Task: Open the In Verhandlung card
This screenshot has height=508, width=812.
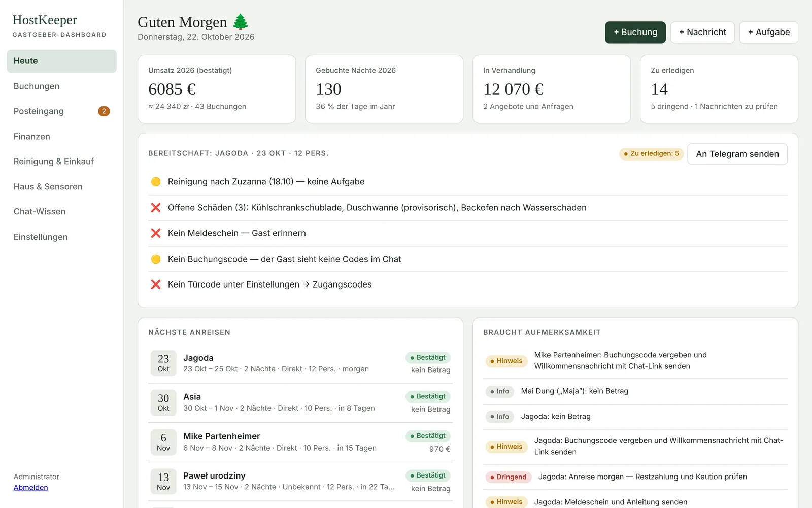Action: (552, 89)
